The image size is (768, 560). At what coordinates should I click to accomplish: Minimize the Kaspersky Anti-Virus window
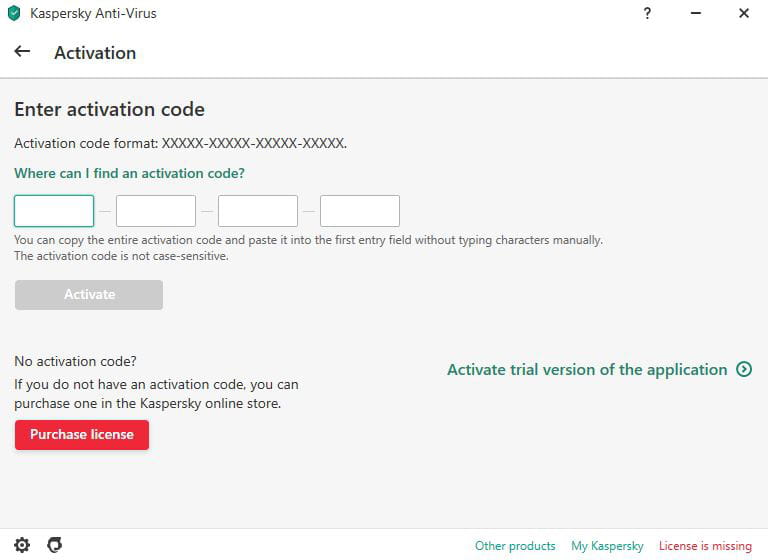(x=696, y=14)
